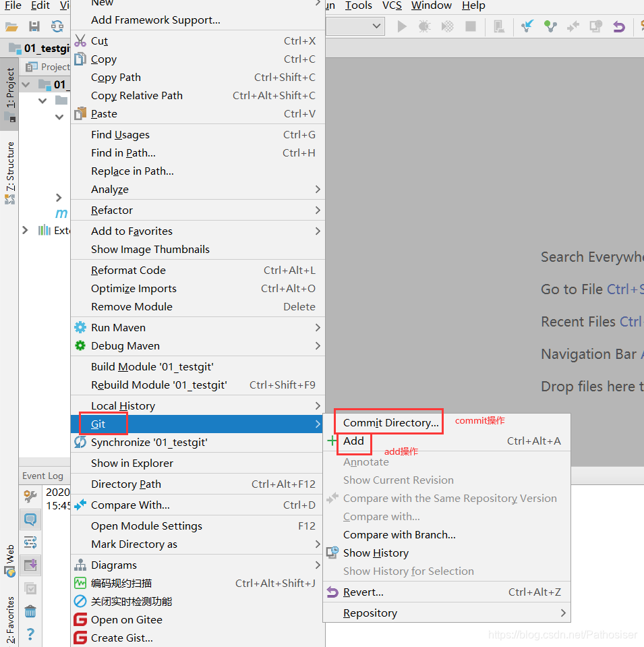Click the Synchronize toolbar icon

[57, 27]
